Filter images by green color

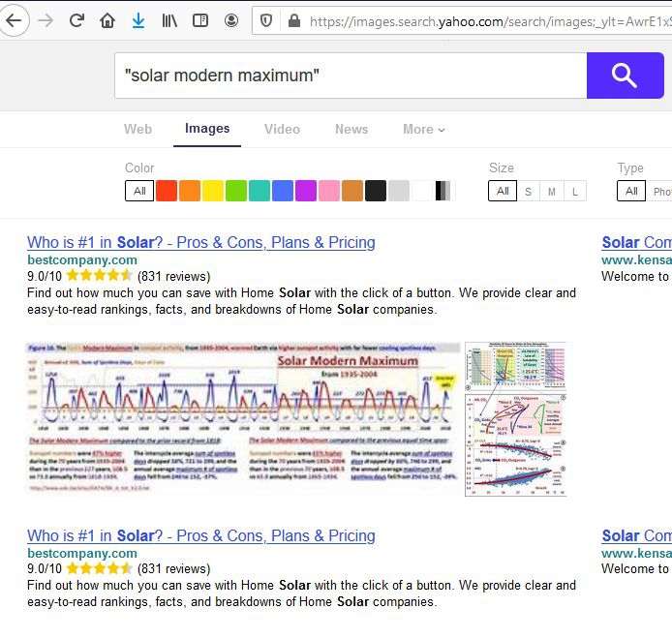pos(236,191)
